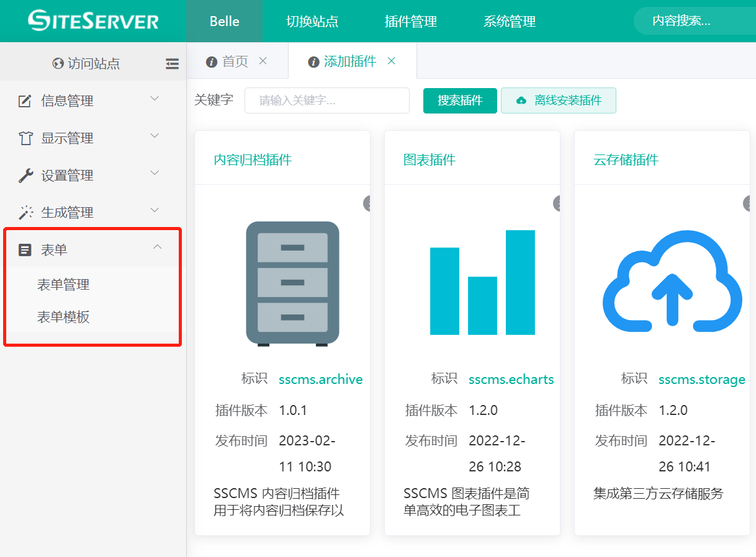This screenshot has height=557, width=756.
Task: Focus the 关键字 keyword input field
Action: click(x=326, y=100)
